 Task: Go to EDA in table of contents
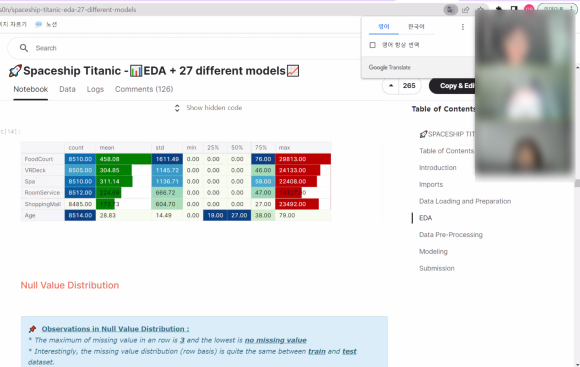point(425,218)
